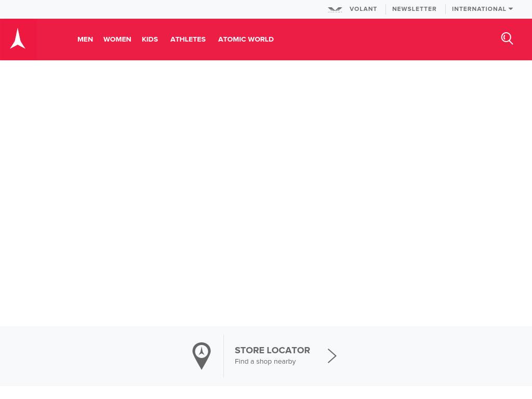Image resolution: width=532 pixels, height=399 pixels.
Task: Click the store locator map pin icon
Action: (x=202, y=355)
